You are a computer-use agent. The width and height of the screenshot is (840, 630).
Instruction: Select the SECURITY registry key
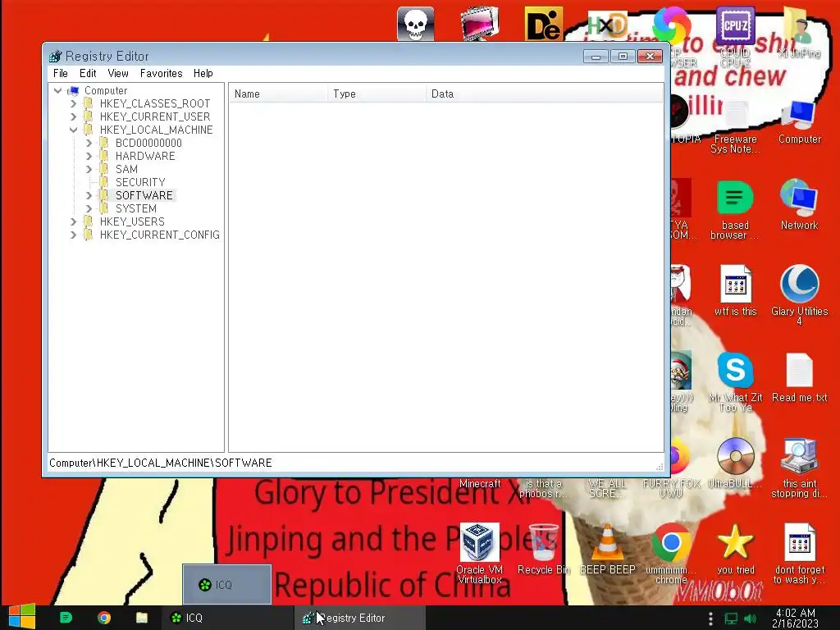140,182
